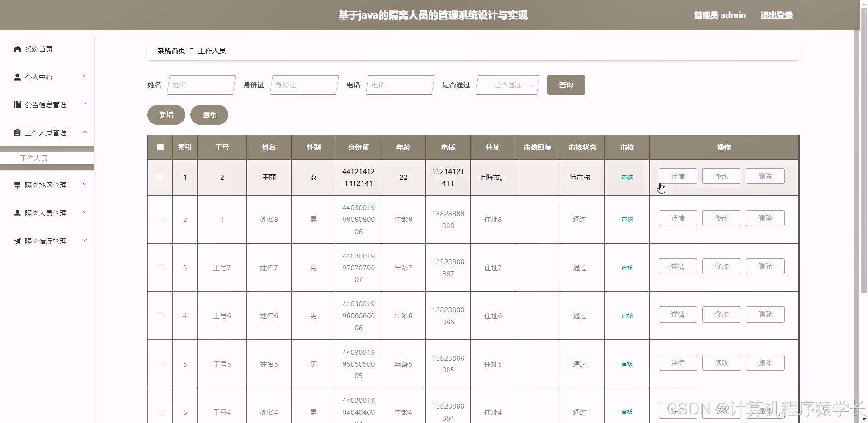Click the 身份证 column header
868x423 pixels.
[359, 147]
